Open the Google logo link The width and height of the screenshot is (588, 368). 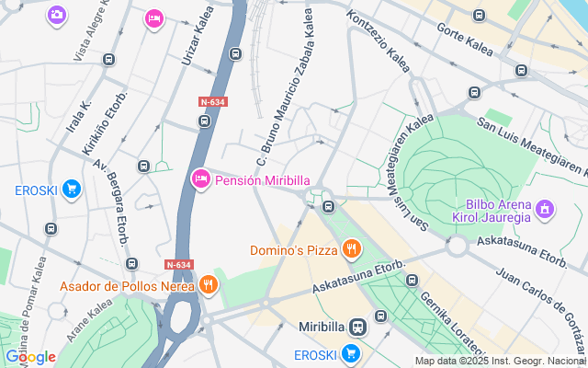point(30,358)
